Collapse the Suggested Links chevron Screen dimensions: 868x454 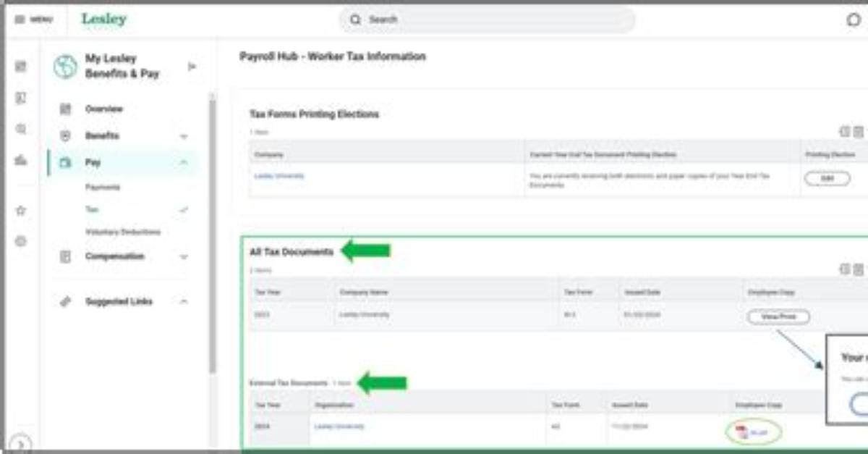184,301
